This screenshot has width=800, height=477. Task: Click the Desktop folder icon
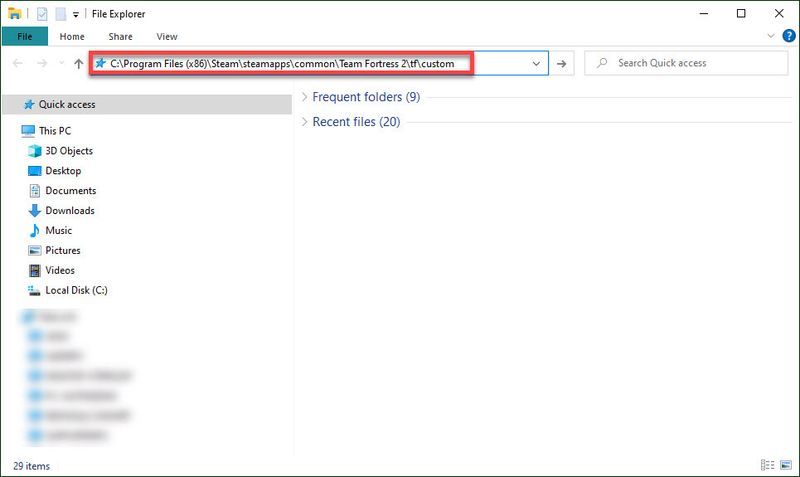(35, 170)
